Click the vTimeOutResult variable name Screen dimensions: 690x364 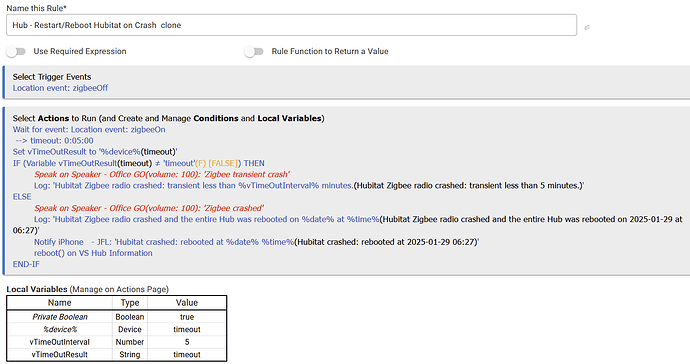click(x=60, y=355)
